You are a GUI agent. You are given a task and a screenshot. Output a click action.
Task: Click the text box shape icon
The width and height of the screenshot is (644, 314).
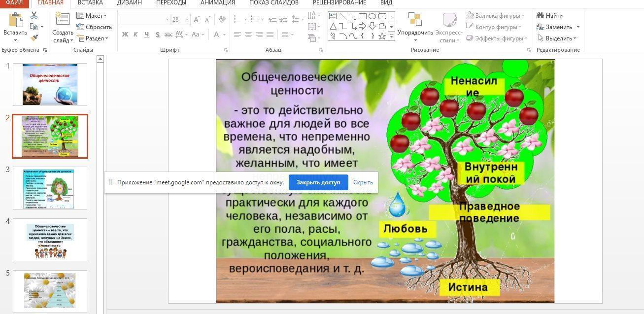tap(333, 16)
